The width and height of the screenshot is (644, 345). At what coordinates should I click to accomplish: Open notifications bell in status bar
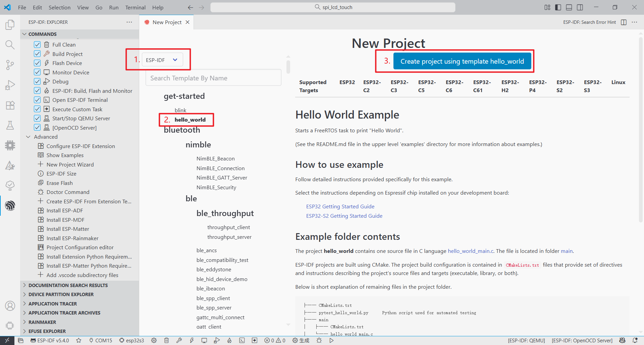coord(635,340)
